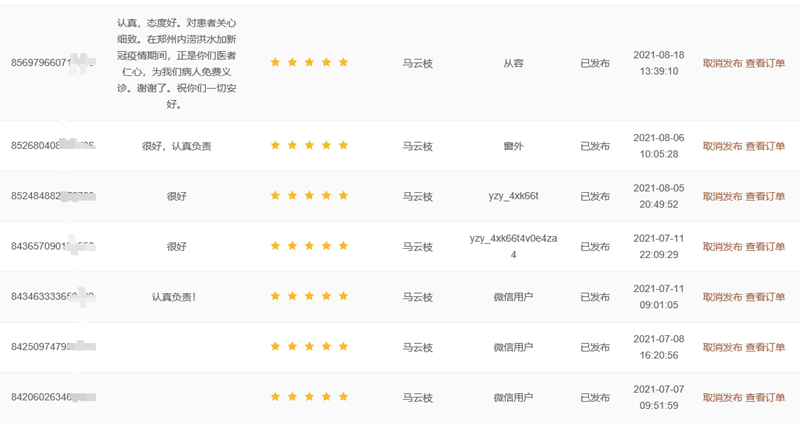Click the last star in the 2021-07-08 review row
Viewport: 800px width, 430px height.
tap(343, 347)
